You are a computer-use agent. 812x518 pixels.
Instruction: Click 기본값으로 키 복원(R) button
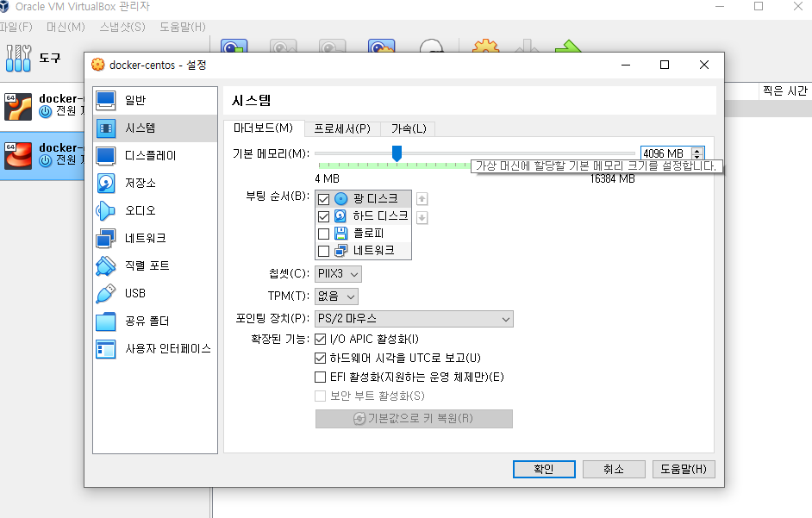[x=414, y=419]
